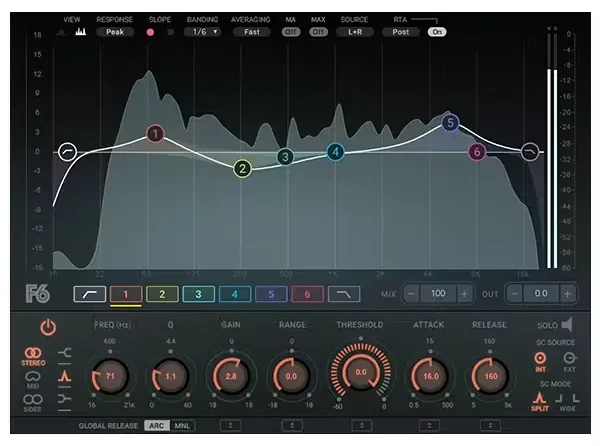Set GLOBAL RELEASE to ARC
Image resolution: width=600 pixels, height=446 pixels.
tap(157, 425)
